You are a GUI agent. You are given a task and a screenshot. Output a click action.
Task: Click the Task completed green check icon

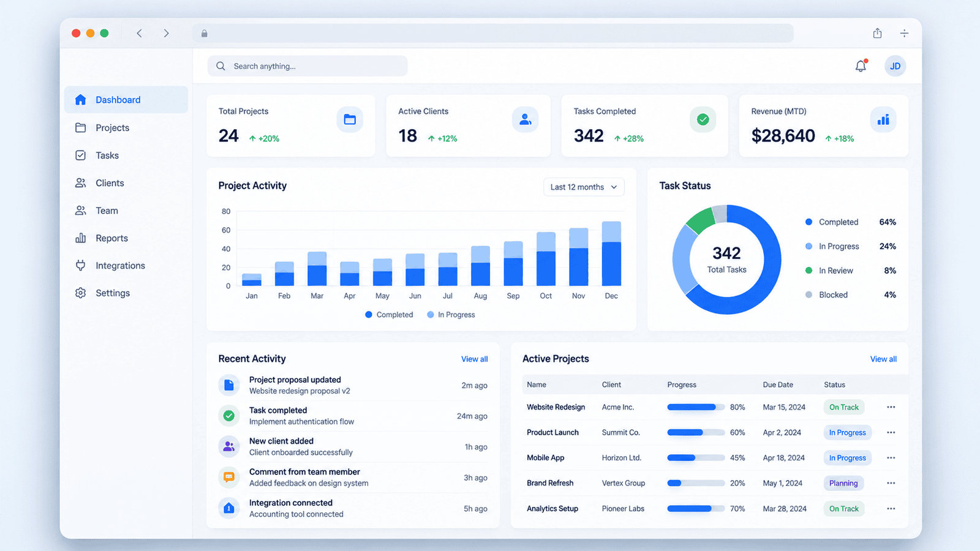[229, 416]
